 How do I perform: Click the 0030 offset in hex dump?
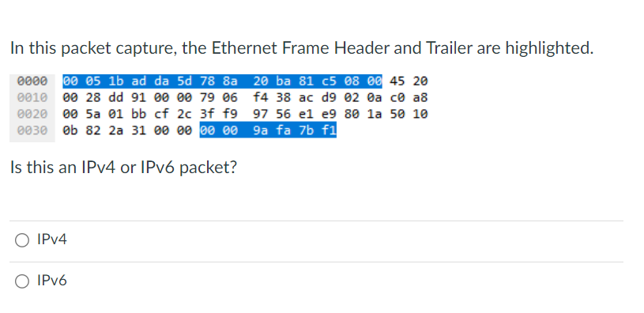[x=32, y=130]
